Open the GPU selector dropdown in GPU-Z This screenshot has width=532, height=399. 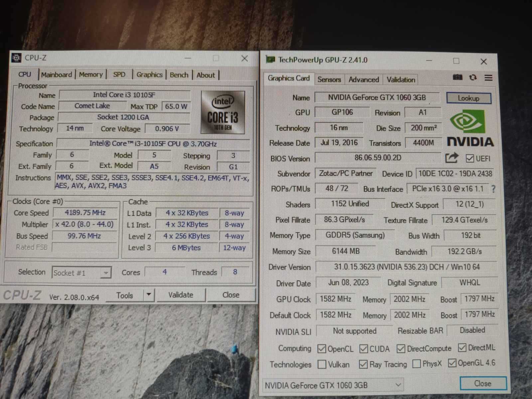pos(333,385)
